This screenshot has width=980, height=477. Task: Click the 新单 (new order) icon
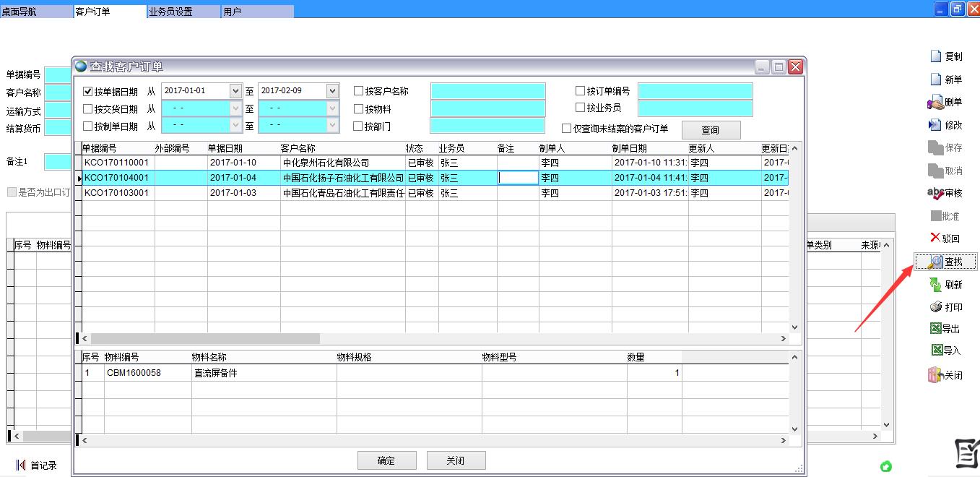[x=935, y=79]
